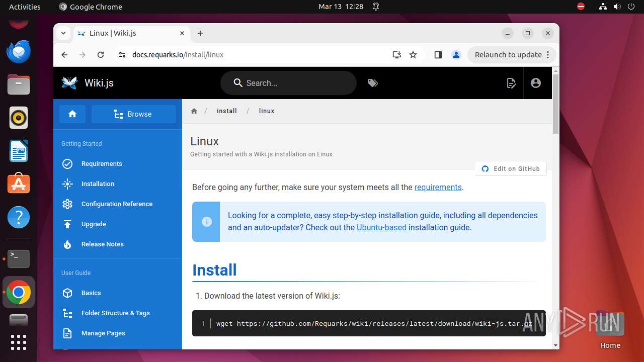Viewport: 644px width, 362px height.
Task: Click the page vertical scrollbar thumb
Action: 555,103
